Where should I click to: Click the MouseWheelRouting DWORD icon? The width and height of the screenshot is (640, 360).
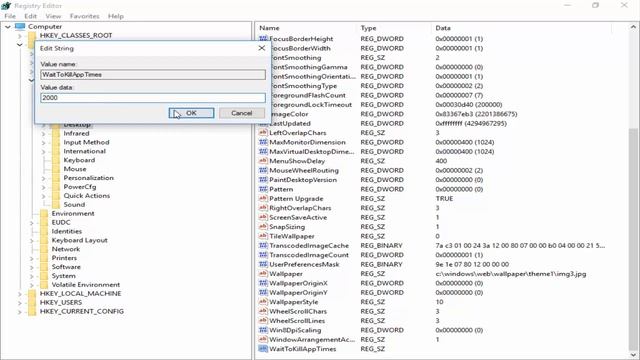[x=263, y=170]
